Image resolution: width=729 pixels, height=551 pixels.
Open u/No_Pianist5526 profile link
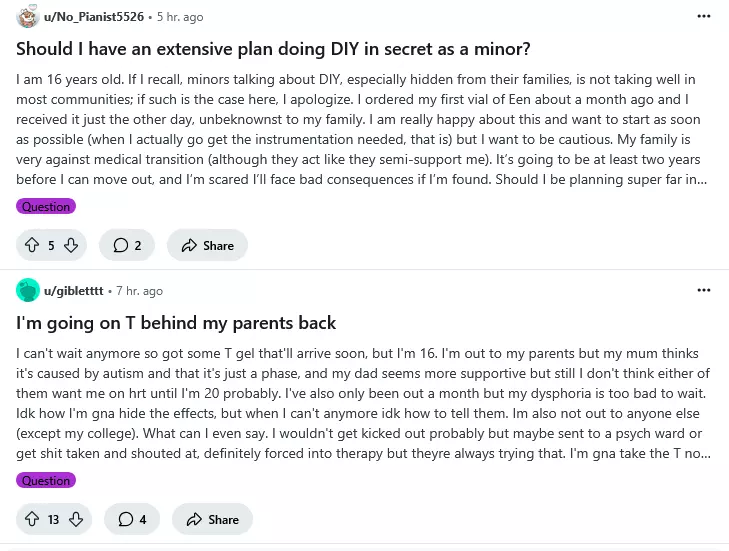[94, 17]
